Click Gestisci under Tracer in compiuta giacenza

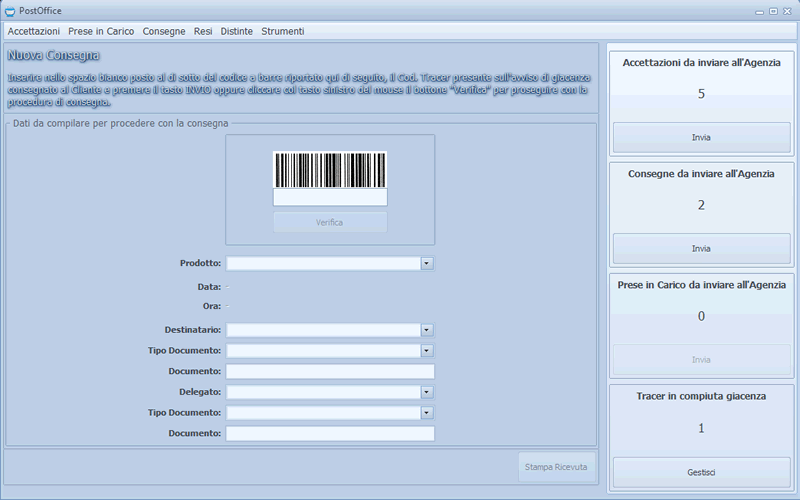pyautogui.click(x=701, y=472)
